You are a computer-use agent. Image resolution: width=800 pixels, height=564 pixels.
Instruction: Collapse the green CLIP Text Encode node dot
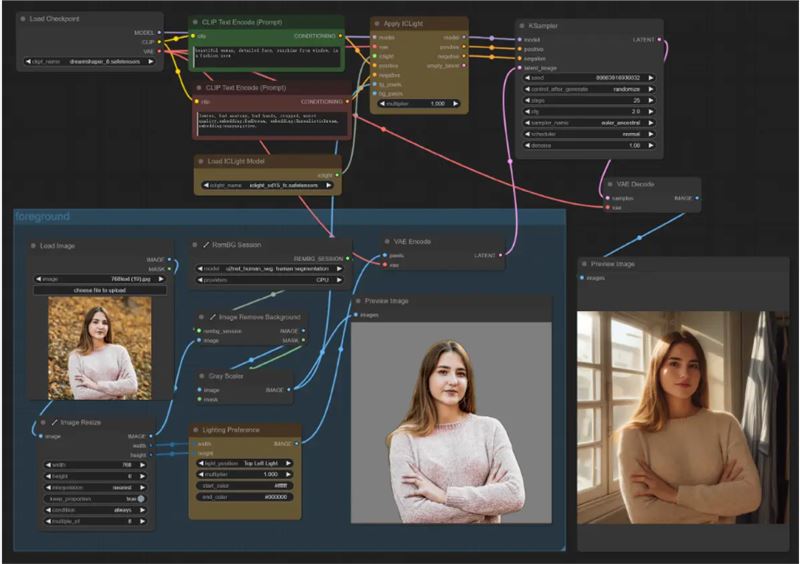click(195, 22)
